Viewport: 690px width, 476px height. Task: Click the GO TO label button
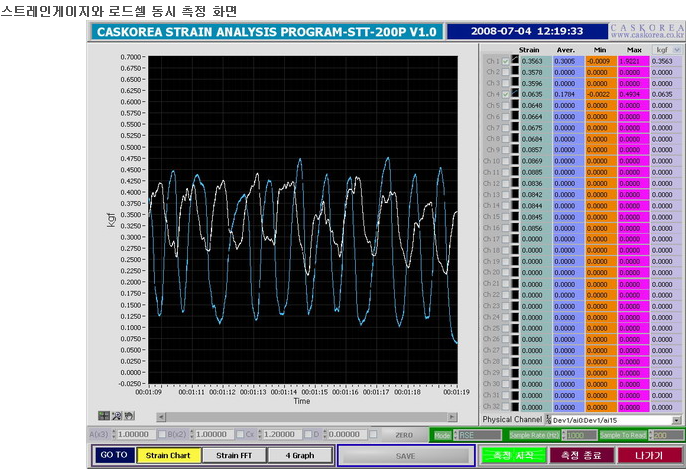(x=114, y=455)
